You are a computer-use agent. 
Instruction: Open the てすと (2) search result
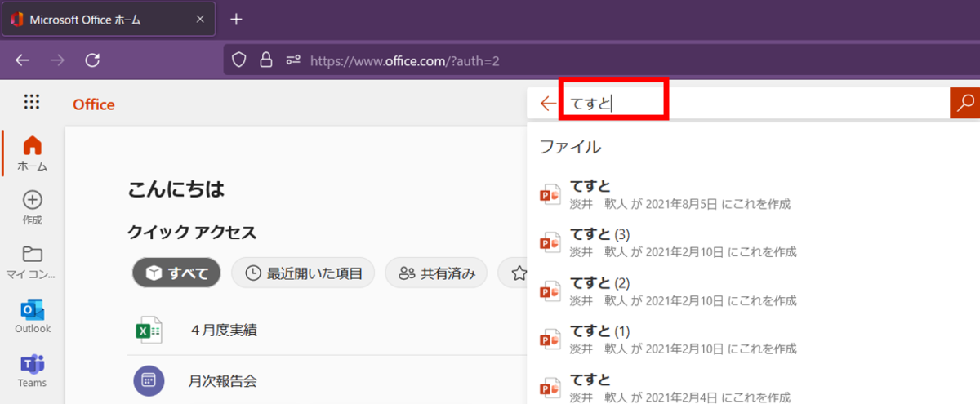[x=753, y=291]
